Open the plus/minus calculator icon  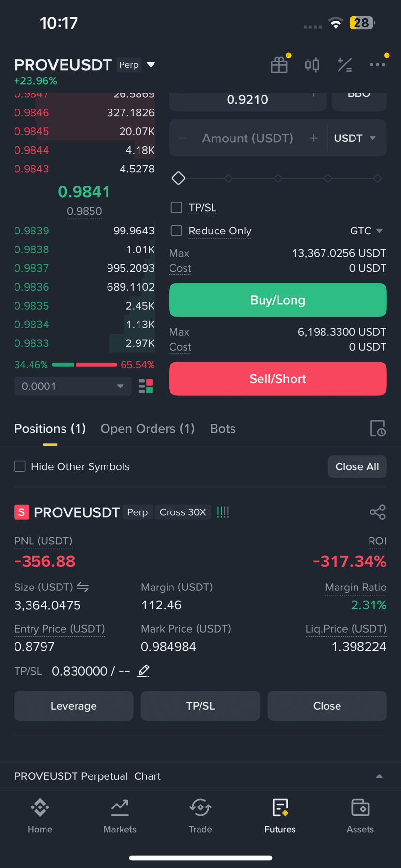pos(344,64)
